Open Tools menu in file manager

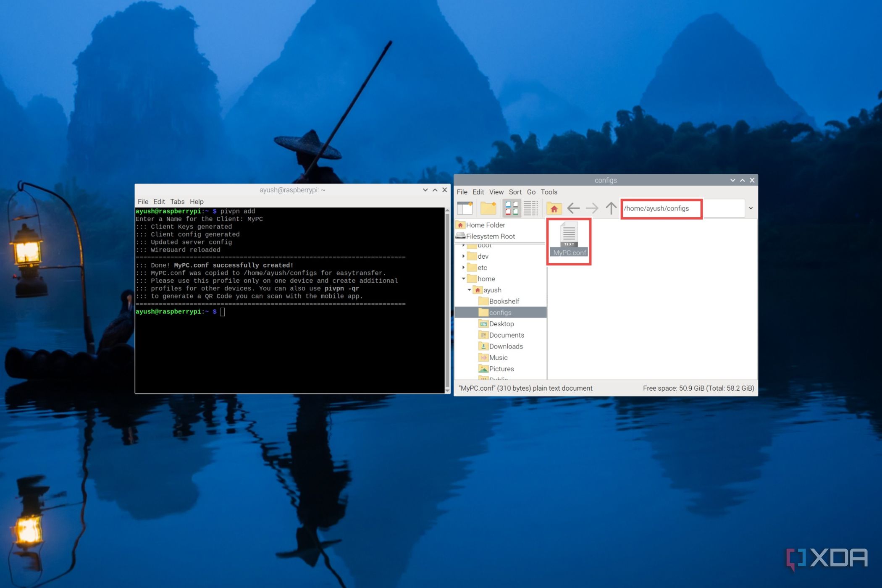click(549, 192)
